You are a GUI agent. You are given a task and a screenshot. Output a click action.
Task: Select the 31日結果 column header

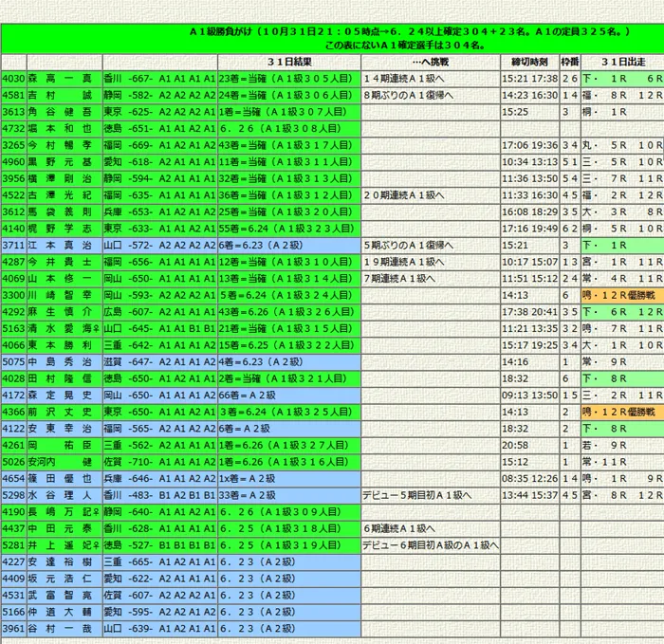pyautogui.click(x=288, y=62)
